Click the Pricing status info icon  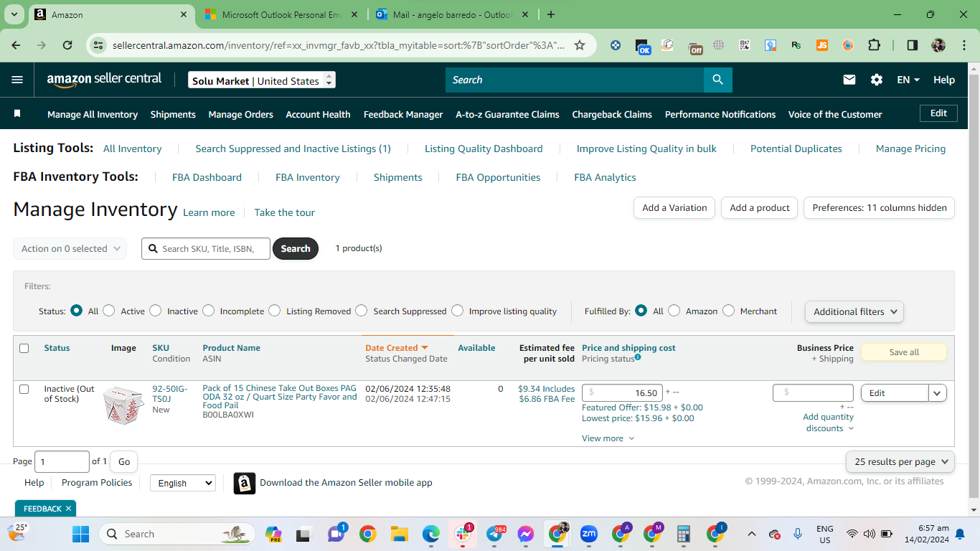click(638, 357)
